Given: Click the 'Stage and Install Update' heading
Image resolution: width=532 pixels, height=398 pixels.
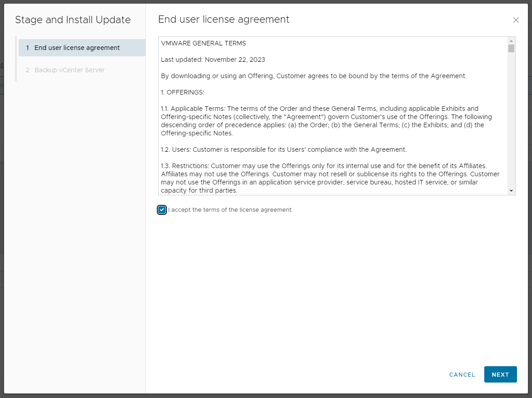Looking at the screenshot, I should click(73, 20).
